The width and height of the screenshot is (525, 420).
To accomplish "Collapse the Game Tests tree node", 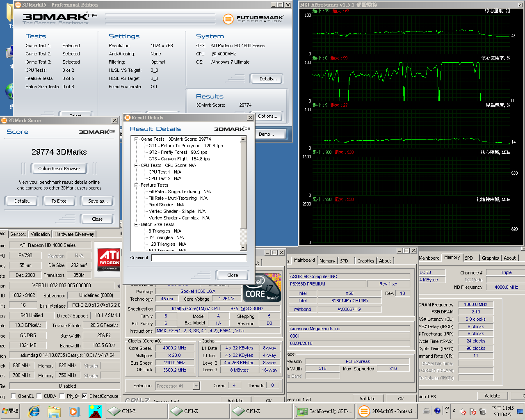I will (137, 139).
